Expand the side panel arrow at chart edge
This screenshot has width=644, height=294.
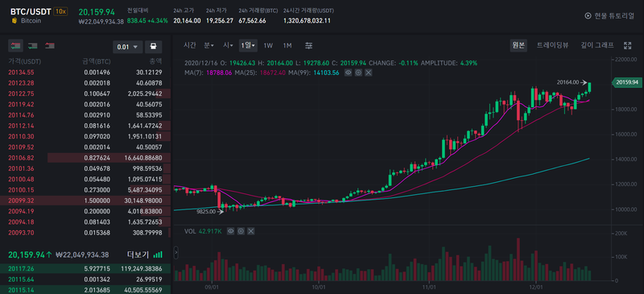[176, 252]
